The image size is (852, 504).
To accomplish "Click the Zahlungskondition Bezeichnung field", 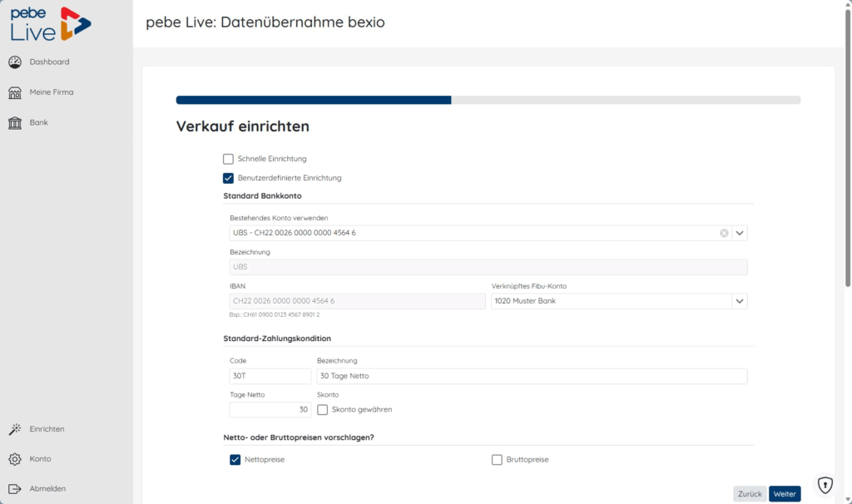I will pyautogui.click(x=532, y=376).
